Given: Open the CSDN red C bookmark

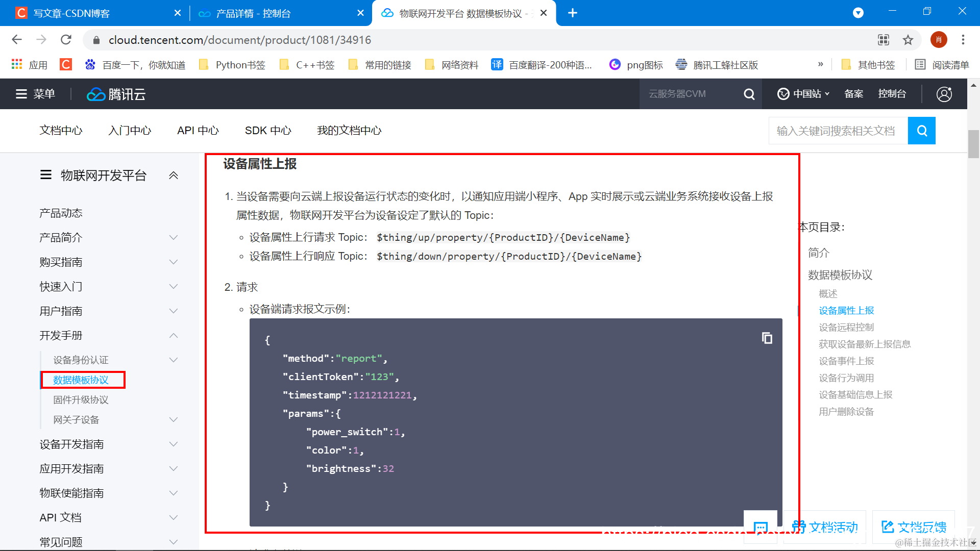Looking at the screenshot, I should coord(66,64).
